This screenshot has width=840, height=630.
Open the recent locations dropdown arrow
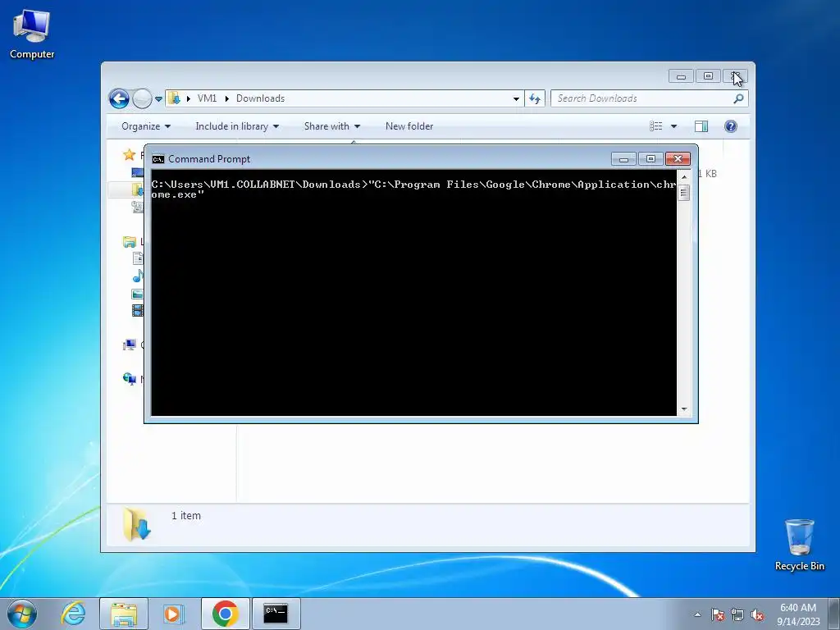158,99
